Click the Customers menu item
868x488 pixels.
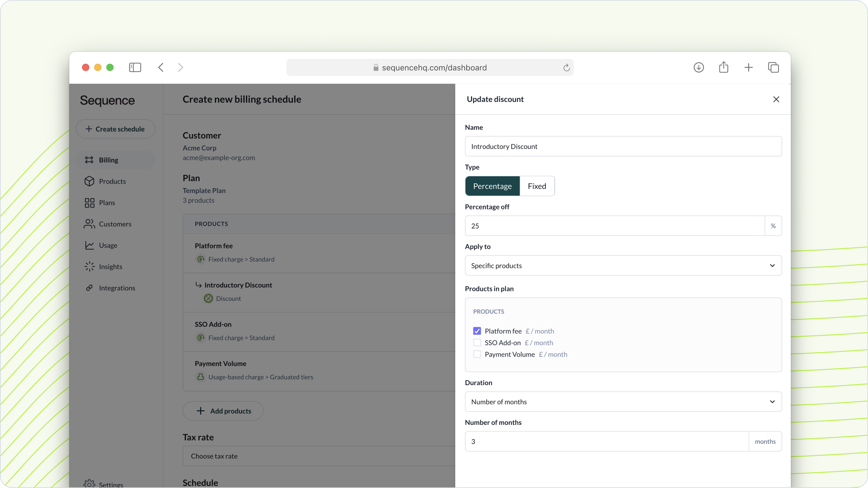(x=115, y=223)
